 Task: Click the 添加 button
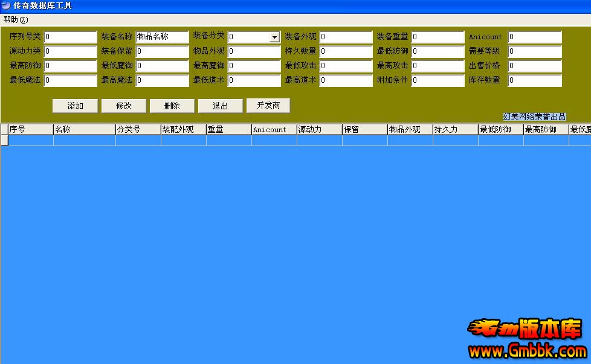(75, 106)
